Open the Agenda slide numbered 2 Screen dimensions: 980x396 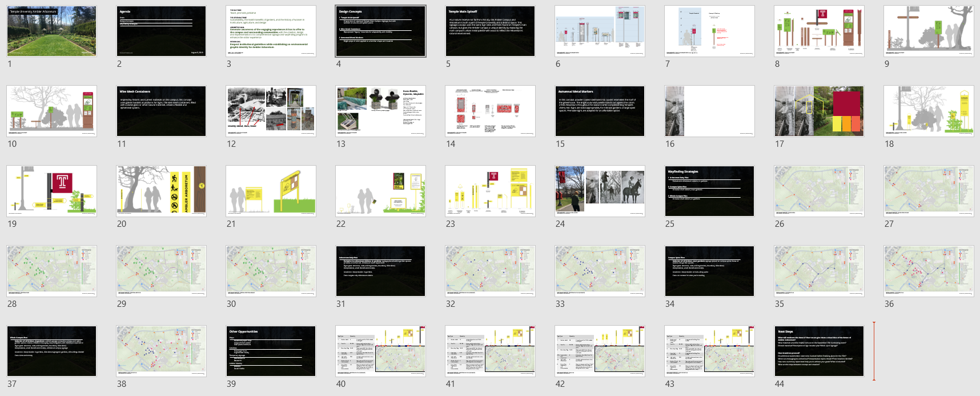click(x=162, y=31)
